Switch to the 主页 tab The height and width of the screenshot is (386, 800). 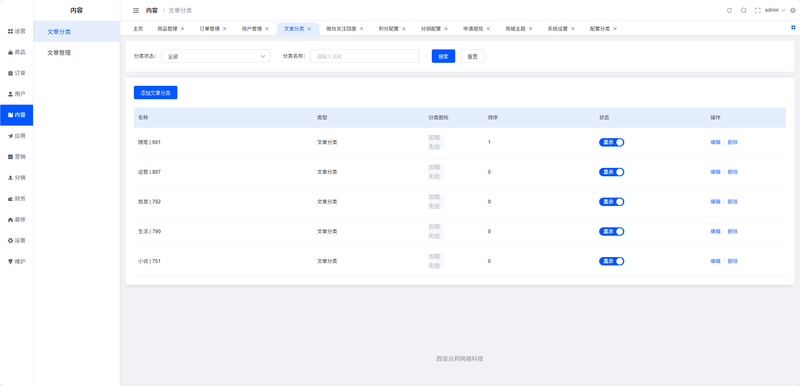(x=138, y=29)
